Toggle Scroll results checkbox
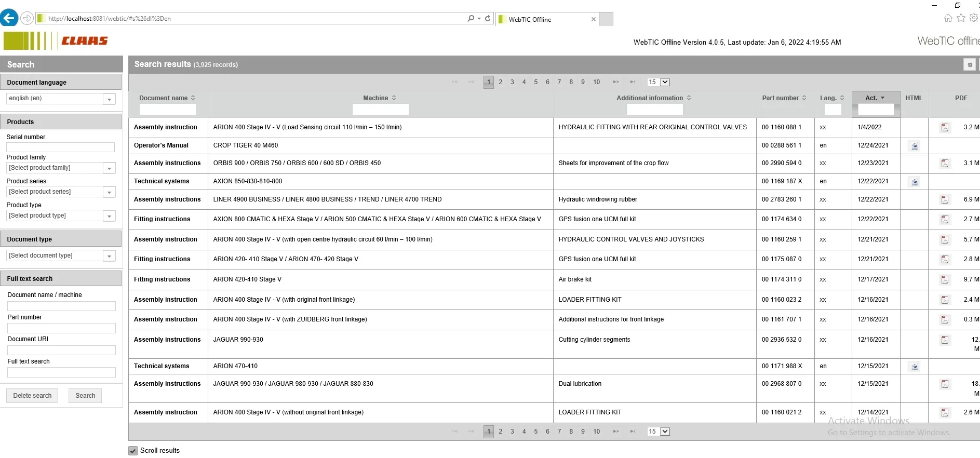980x458 pixels. (133, 451)
